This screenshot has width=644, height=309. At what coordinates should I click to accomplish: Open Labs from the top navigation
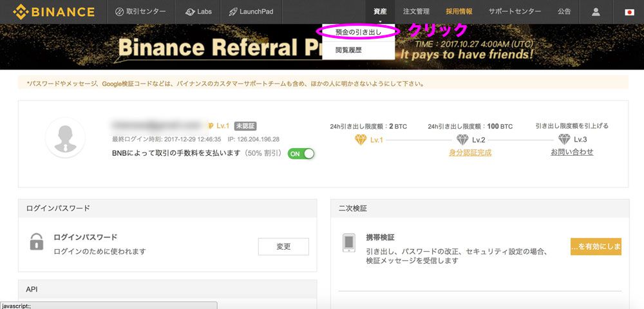coord(198,12)
